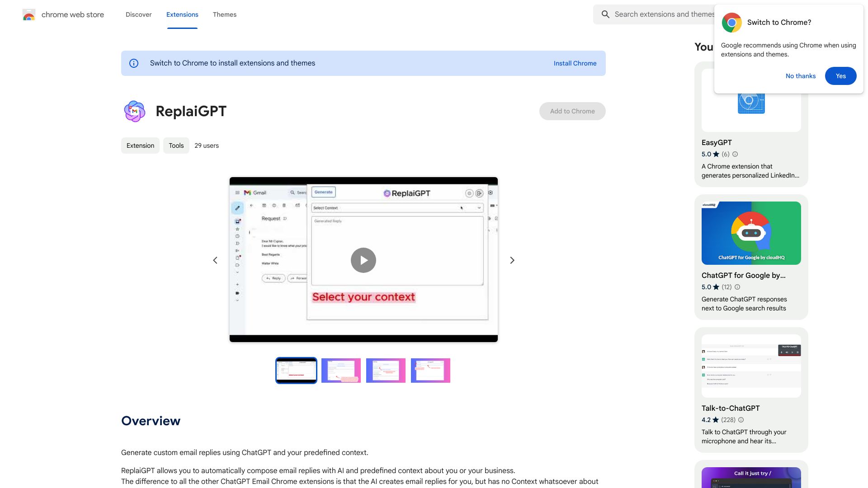
Task: Click 'Generate ChatGPT responses next to Google' description
Action: 744,304
